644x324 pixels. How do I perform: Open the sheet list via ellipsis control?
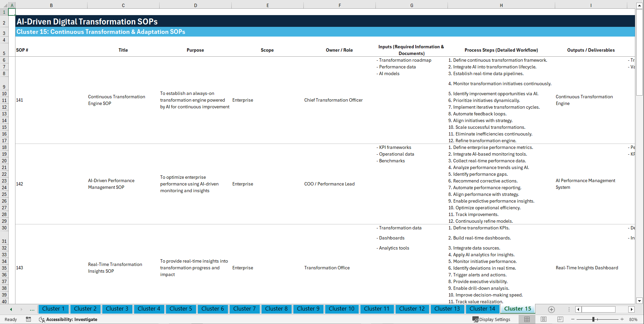[32, 309]
